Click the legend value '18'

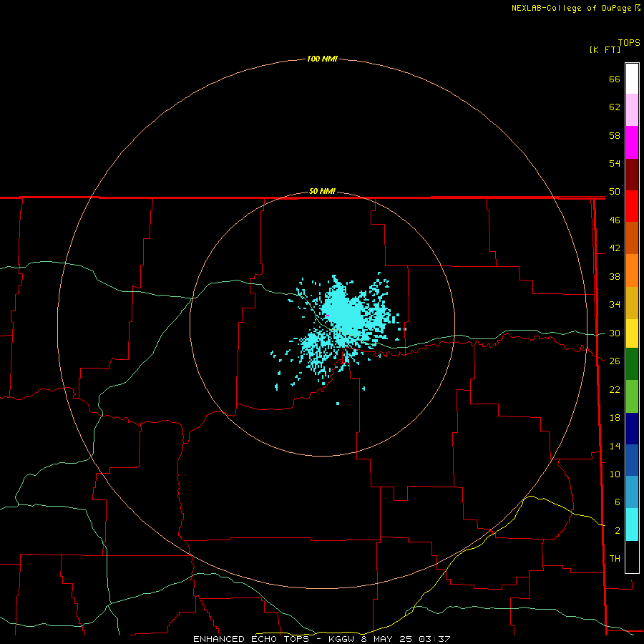pos(615,418)
